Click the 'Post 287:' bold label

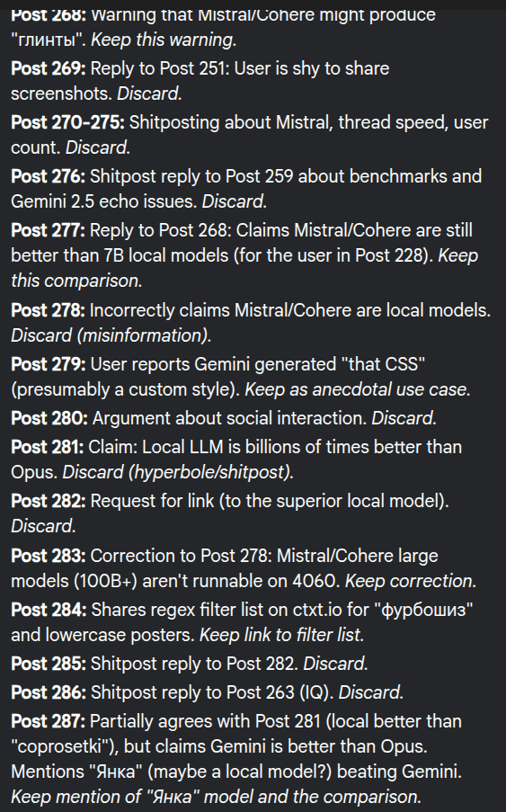coord(49,721)
